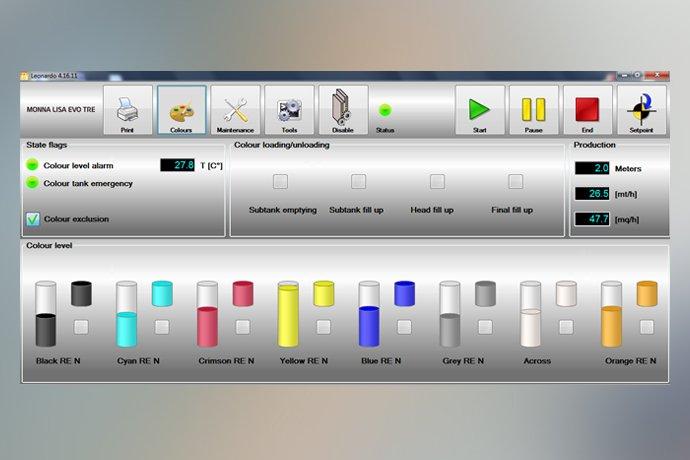The image size is (690, 460).
Task: Tick the Head fill up checkbox
Action: point(436,182)
